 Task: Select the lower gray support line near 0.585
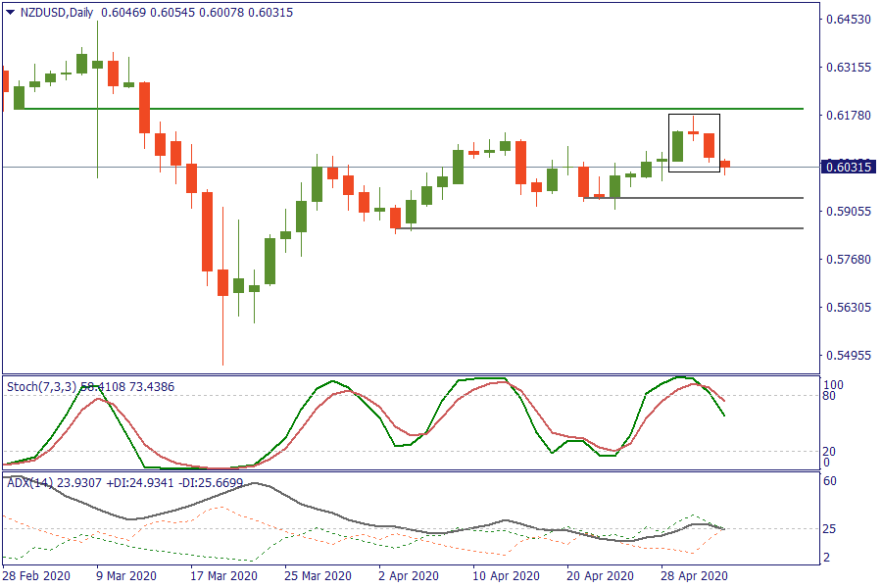pyautogui.click(x=600, y=228)
